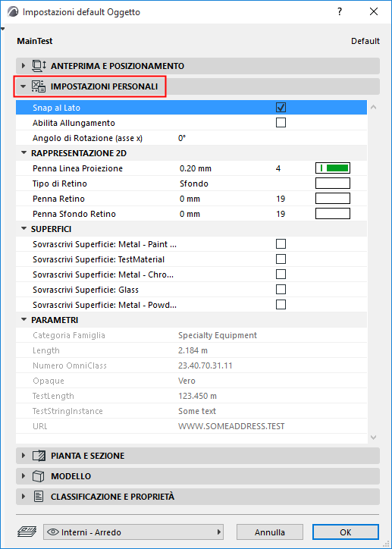Click the Some text value
The width and height of the screenshot is (392, 549).
pos(197,412)
